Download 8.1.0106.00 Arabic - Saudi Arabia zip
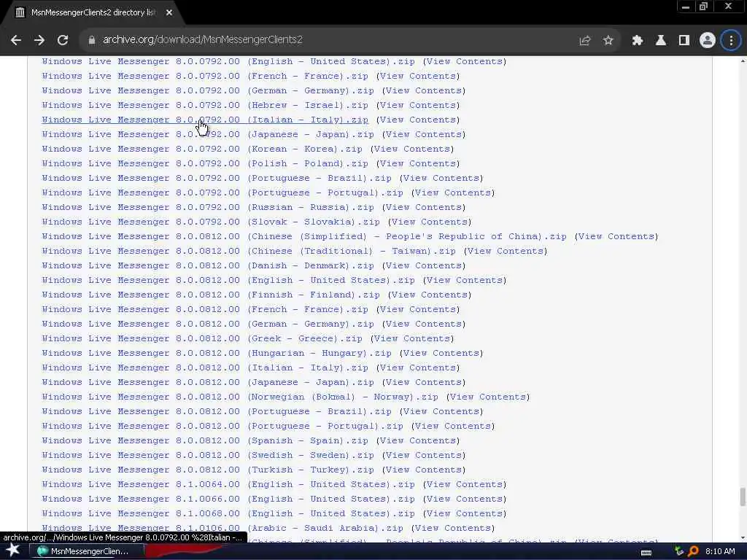This screenshot has width=747, height=560. pyautogui.click(x=222, y=528)
